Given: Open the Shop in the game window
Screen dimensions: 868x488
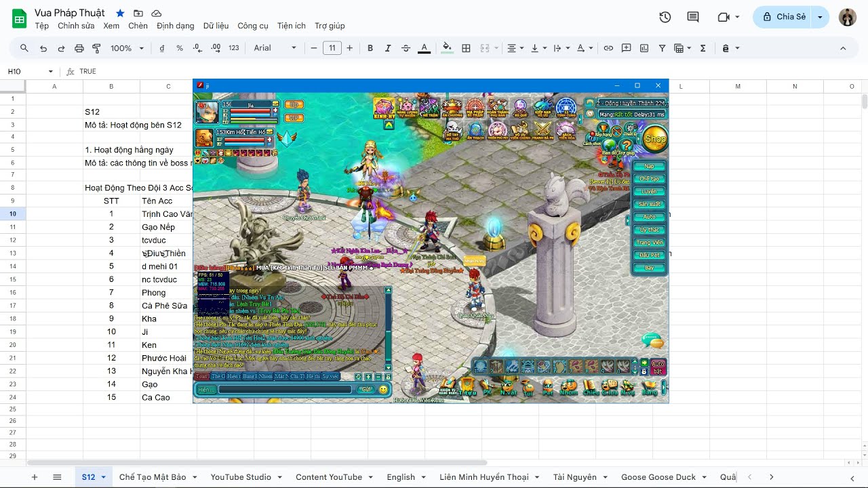Looking at the screenshot, I should pos(654,139).
